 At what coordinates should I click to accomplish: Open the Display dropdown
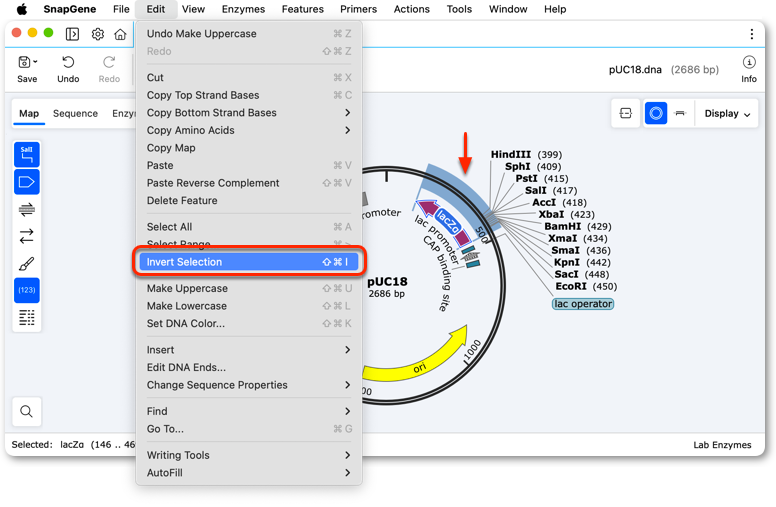pyautogui.click(x=727, y=113)
